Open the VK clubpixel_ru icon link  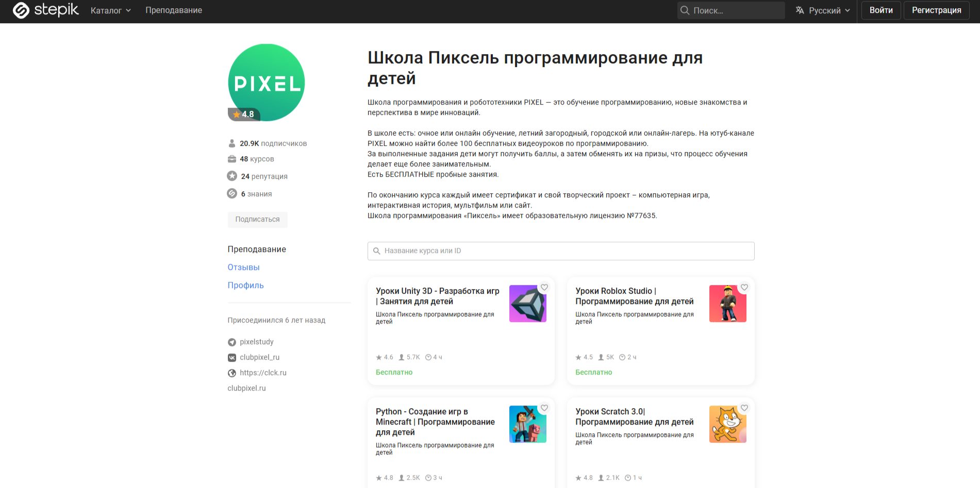232,358
